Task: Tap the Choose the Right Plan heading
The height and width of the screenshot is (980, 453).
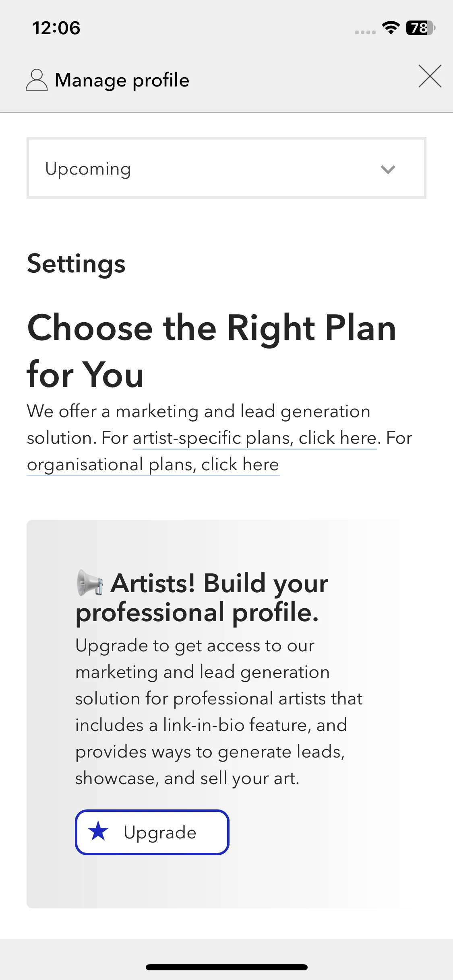Action: [212, 351]
